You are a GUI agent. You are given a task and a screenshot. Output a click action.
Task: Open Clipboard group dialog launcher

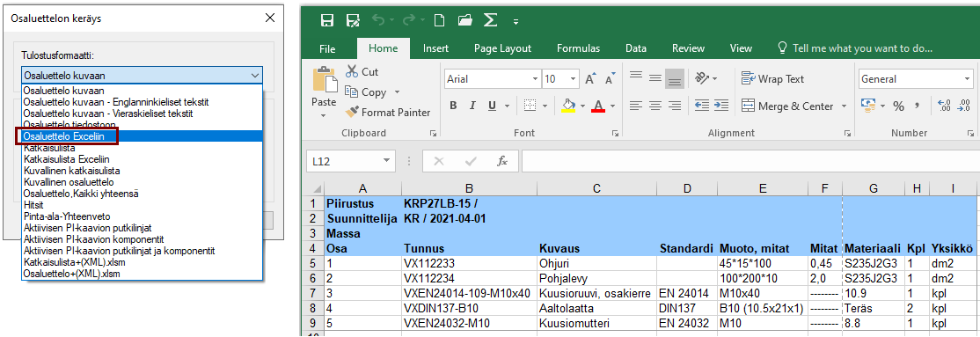[x=432, y=133]
